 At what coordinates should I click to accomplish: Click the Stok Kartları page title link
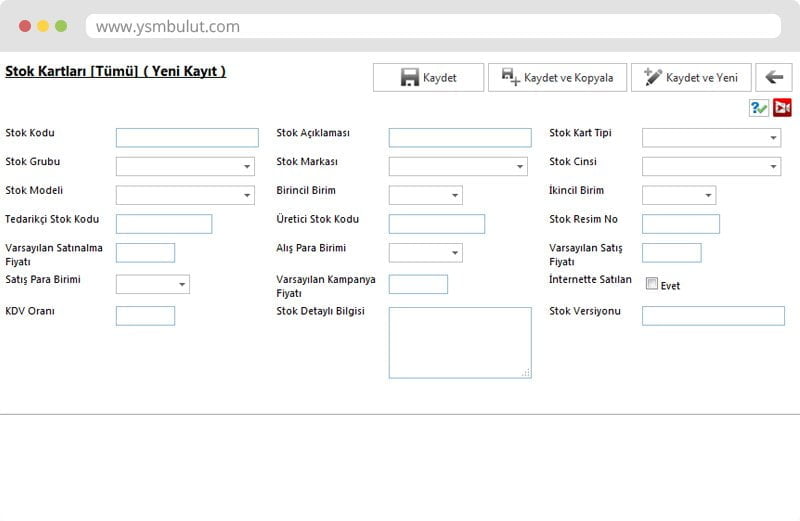click(115, 72)
